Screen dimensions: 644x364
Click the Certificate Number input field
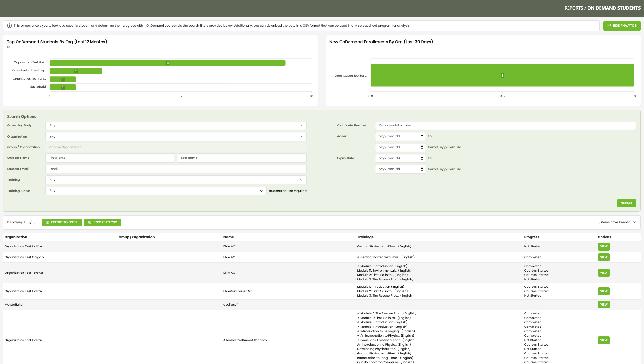click(505, 125)
